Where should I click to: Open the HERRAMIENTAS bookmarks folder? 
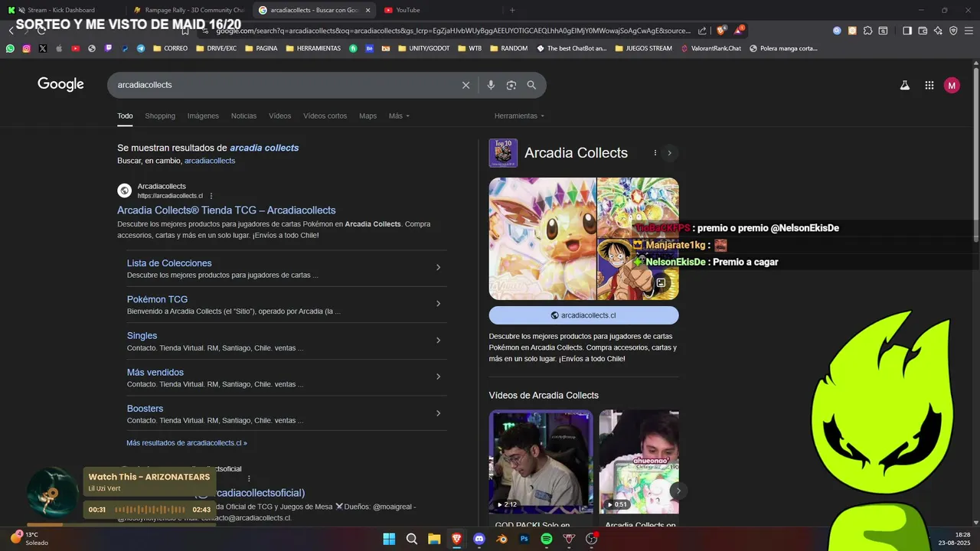coord(313,48)
